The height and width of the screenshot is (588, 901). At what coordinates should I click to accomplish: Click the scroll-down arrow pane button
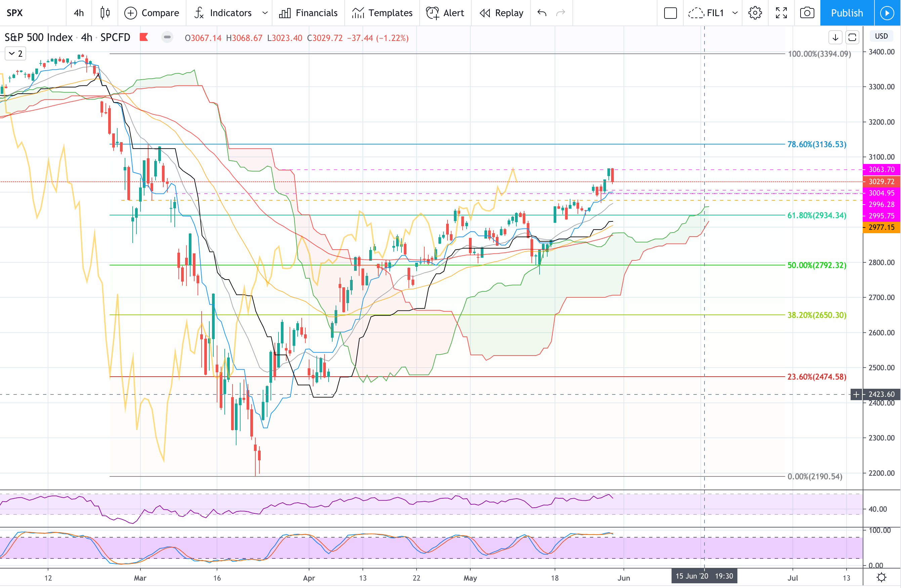pos(835,37)
